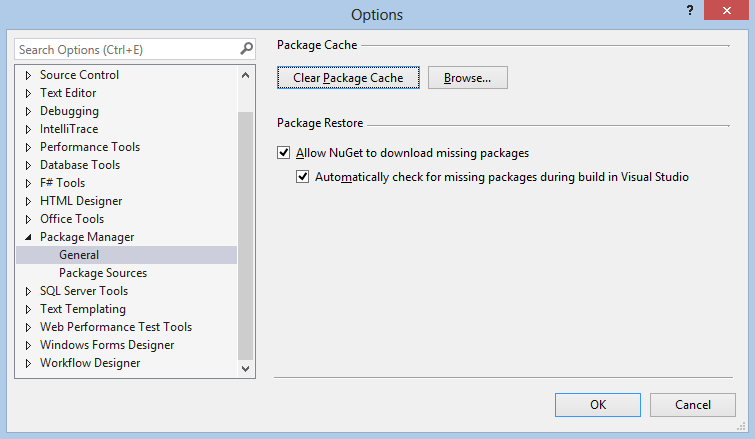Viewport: 755px width, 439px height.
Task: Expand the Debugging tree arrow
Action: tap(28, 111)
